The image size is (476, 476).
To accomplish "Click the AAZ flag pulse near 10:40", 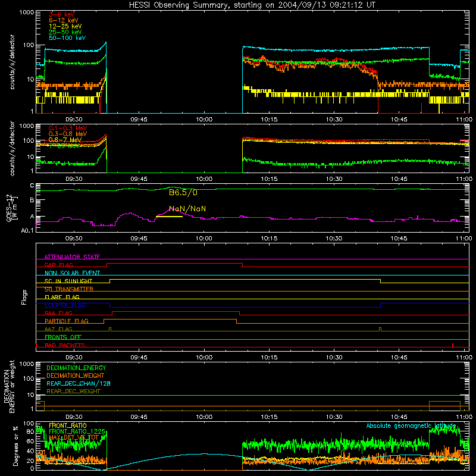I will (x=380, y=330).
